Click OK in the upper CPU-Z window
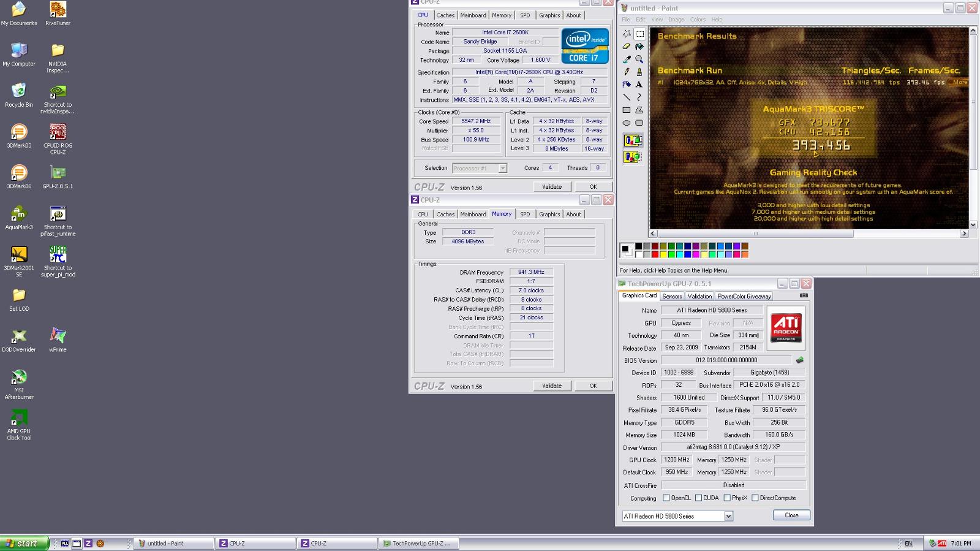The image size is (980, 551). click(593, 187)
